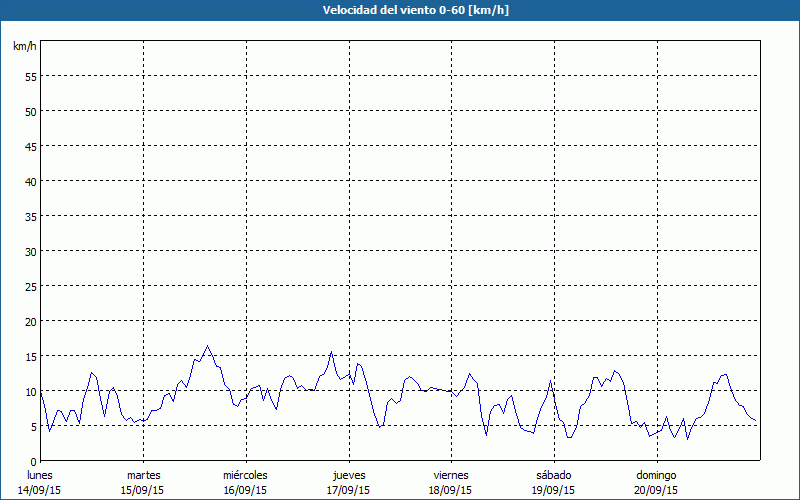Select the 'sábado' day label

click(553, 475)
